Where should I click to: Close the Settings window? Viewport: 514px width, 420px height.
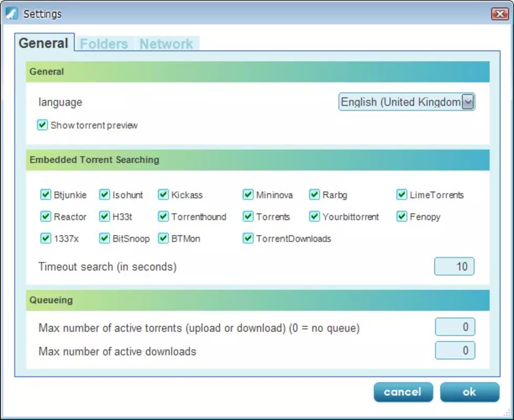coord(500,14)
